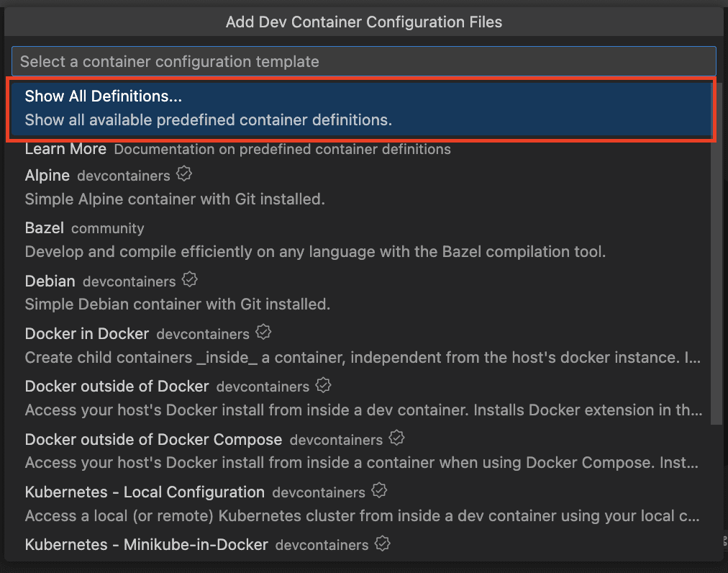Screen dimensions: 728x573
Task: Choose the Bazel community template
Action: tap(360, 240)
